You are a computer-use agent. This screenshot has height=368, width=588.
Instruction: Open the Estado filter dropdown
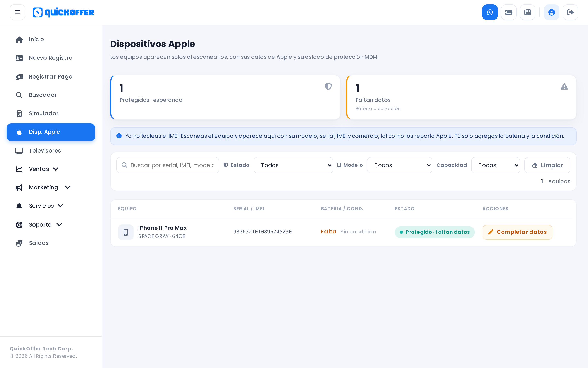(293, 165)
